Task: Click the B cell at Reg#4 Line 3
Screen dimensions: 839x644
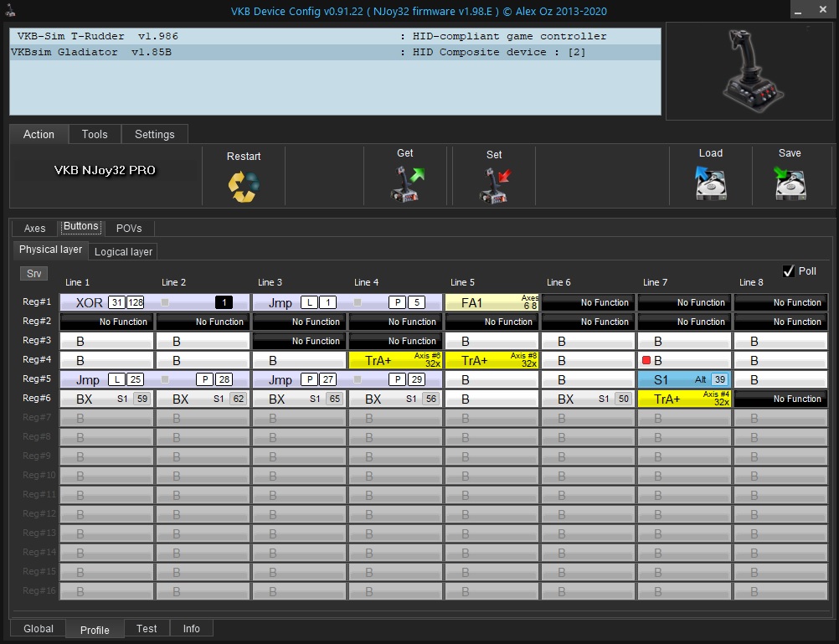Action: point(299,360)
